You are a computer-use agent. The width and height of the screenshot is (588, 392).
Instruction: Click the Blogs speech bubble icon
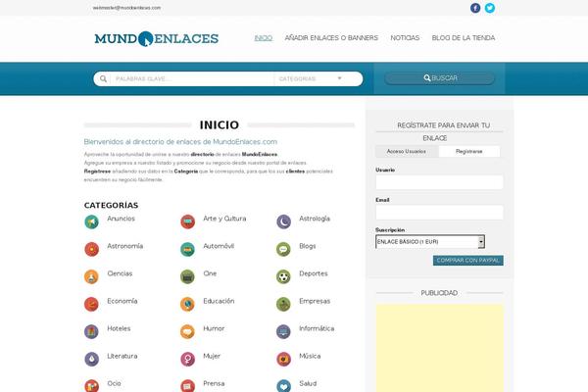(x=283, y=249)
